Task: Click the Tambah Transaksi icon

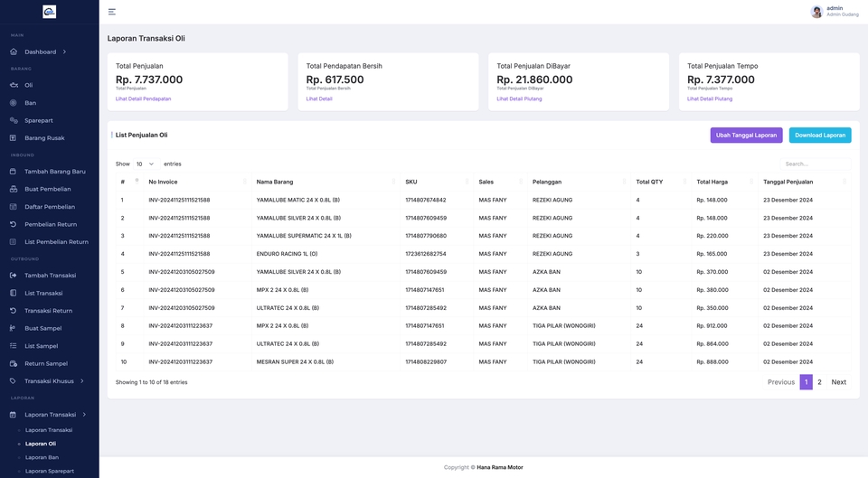Action: coord(14,275)
